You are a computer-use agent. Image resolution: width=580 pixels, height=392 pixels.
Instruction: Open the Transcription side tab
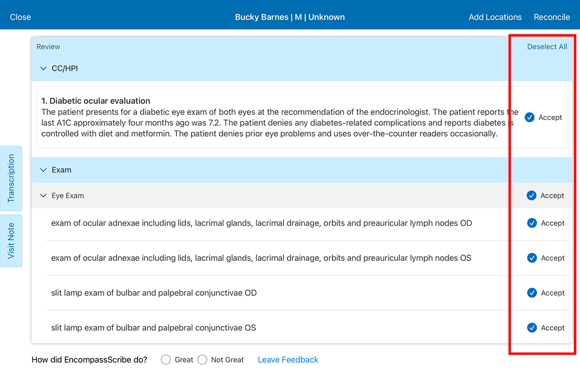click(x=11, y=179)
